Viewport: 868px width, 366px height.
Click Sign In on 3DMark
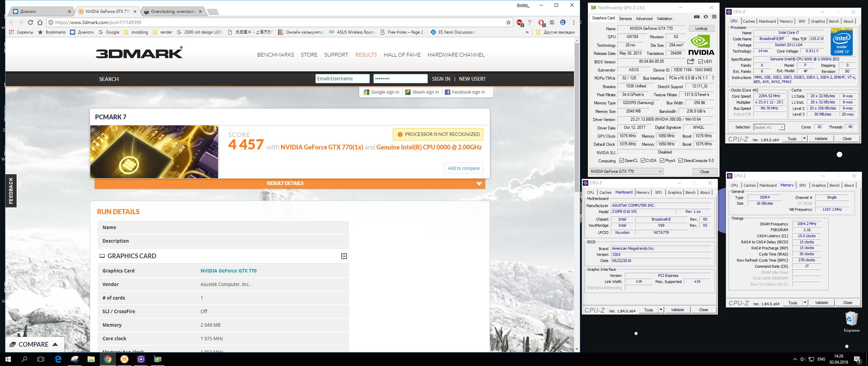click(x=441, y=79)
